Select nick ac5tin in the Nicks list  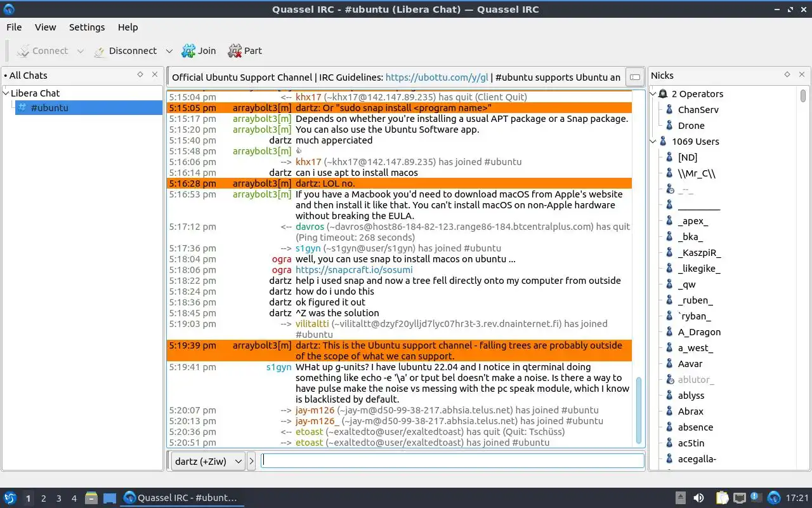[x=691, y=443]
